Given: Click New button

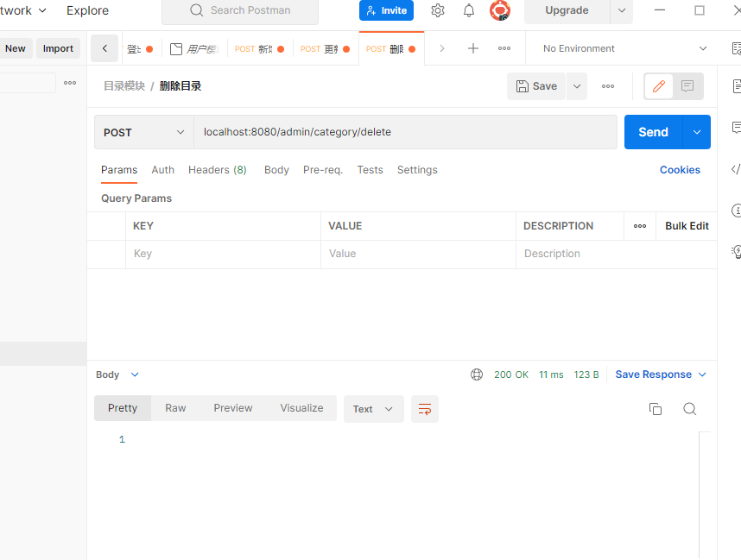Looking at the screenshot, I should tap(16, 48).
